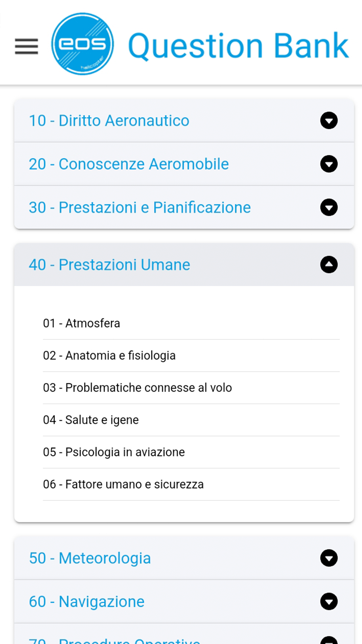Click the Conoscenze Aeromobile down-arrow icon
Viewport: 362px width, 644px height.
pos(329,164)
